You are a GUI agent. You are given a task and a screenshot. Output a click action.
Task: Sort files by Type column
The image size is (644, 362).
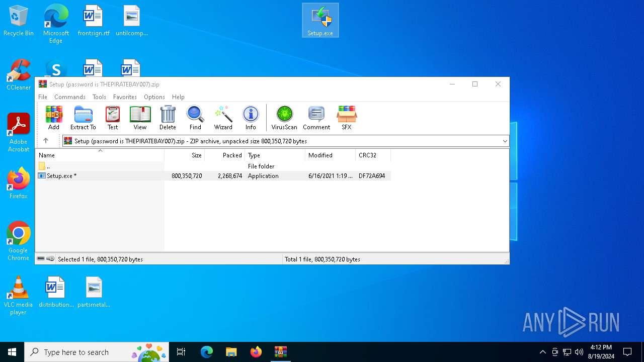[x=275, y=155]
